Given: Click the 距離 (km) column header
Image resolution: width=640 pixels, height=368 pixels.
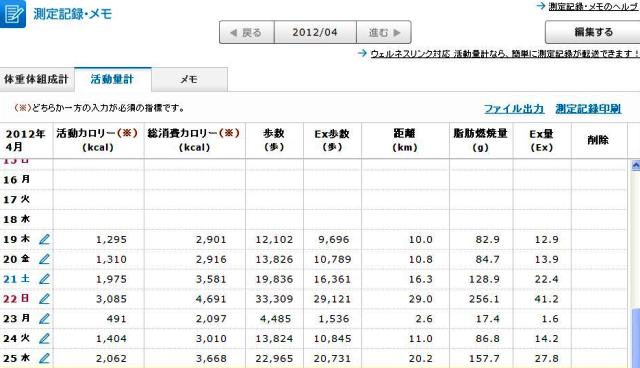Looking at the screenshot, I should click(405, 140).
